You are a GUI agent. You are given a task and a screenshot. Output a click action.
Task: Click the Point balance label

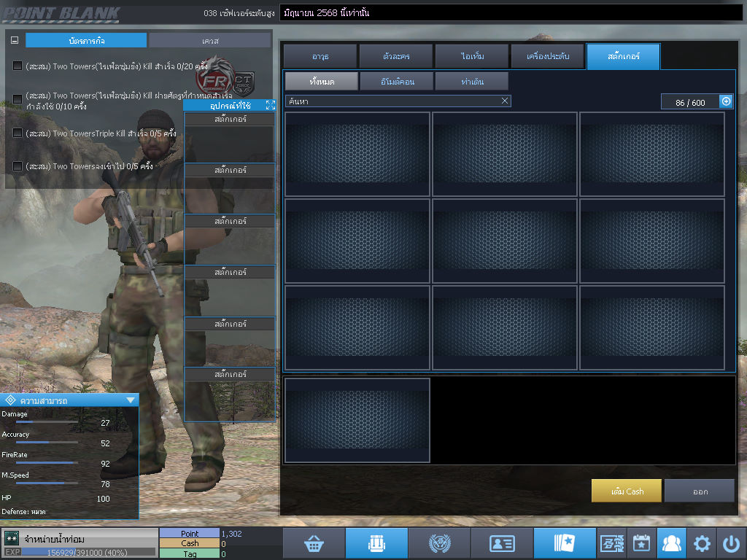coord(190,533)
